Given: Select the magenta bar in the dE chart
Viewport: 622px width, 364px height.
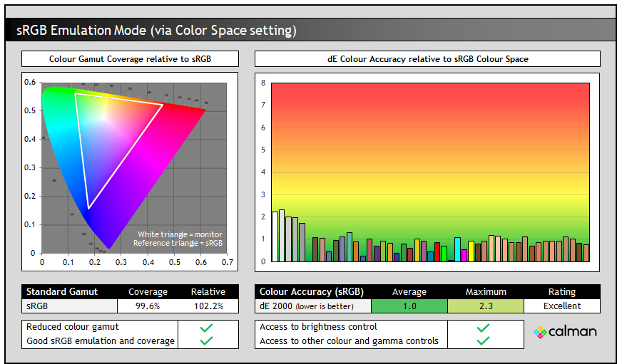Looking at the screenshot, I should [x=464, y=255].
